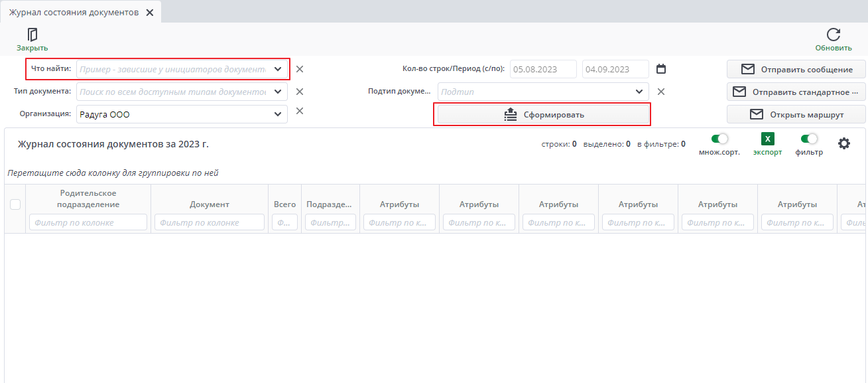Clear the Тип документа field with X
The height and width of the screenshot is (383, 868).
300,92
